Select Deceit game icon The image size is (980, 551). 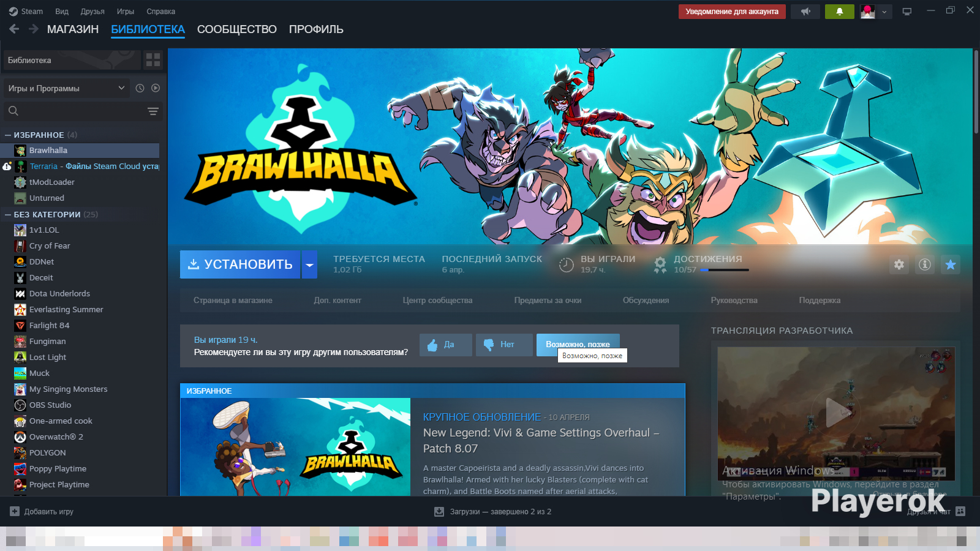point(20,277)
